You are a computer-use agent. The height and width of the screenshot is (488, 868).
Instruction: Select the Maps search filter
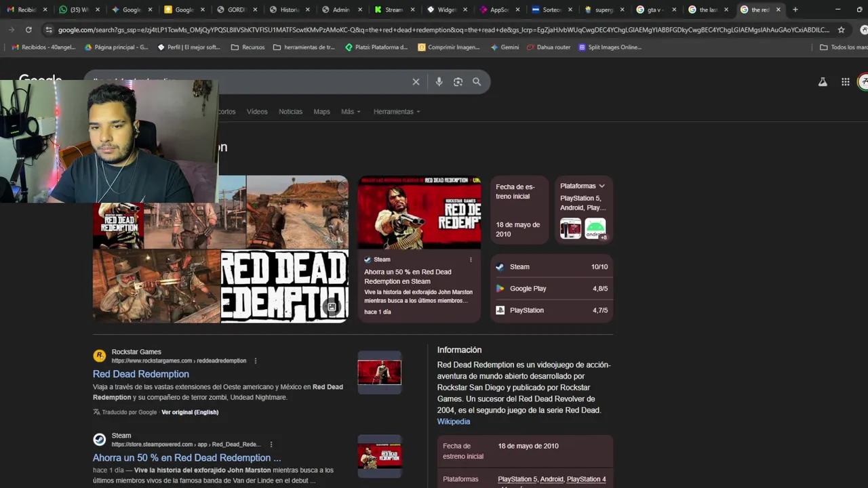pos(321,112)
